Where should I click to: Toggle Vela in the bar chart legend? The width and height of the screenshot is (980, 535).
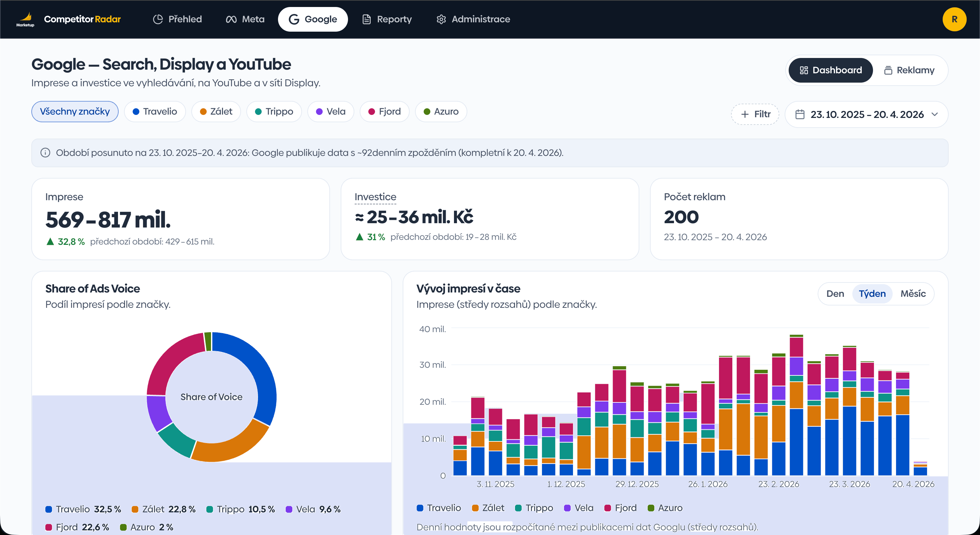coord(579,508)
